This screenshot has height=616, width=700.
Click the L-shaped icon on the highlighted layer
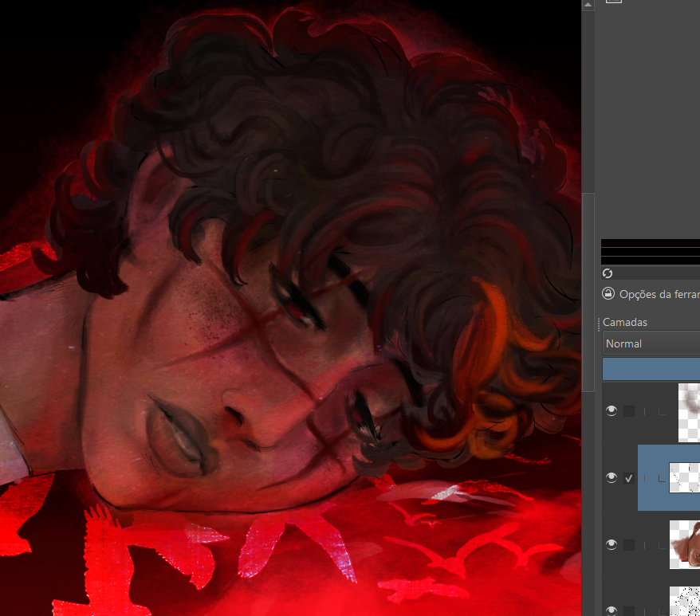(x=662, y=478)
